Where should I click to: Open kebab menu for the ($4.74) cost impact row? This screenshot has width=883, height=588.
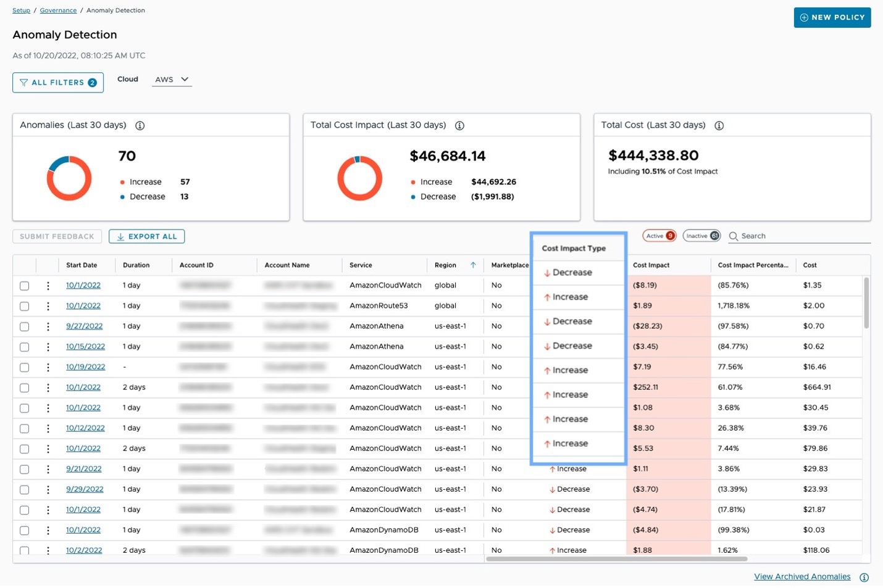[48, 510]
